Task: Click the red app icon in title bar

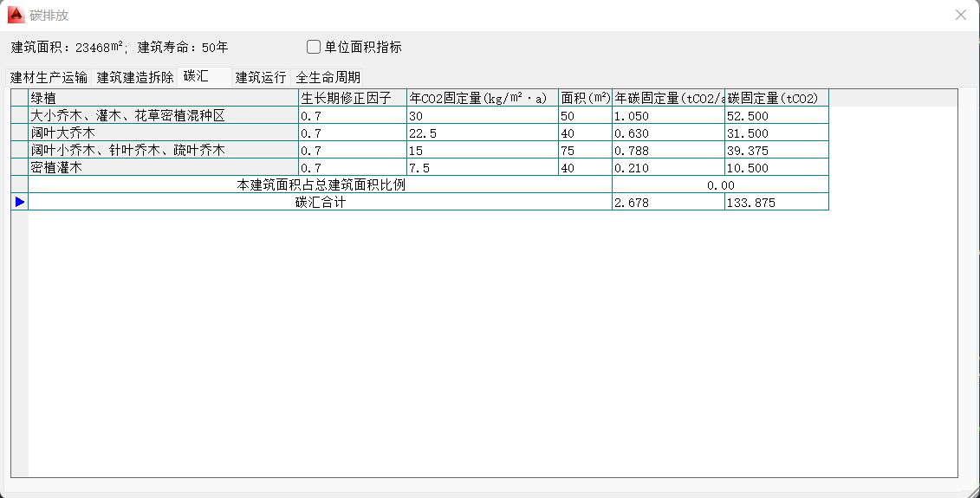Action: pyautogui.click(x=16, y=15)
